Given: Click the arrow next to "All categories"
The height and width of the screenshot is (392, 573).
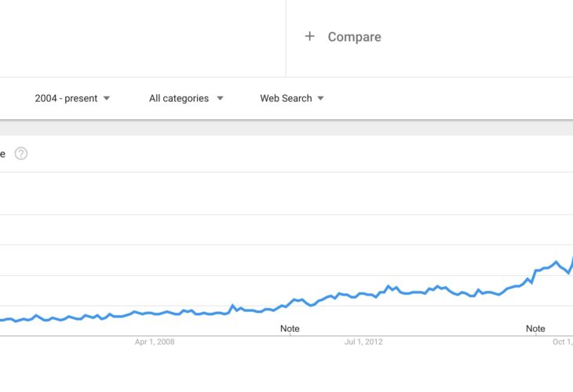Looking at the screenshot, I should pyautogui.click(x=220, y=98).
